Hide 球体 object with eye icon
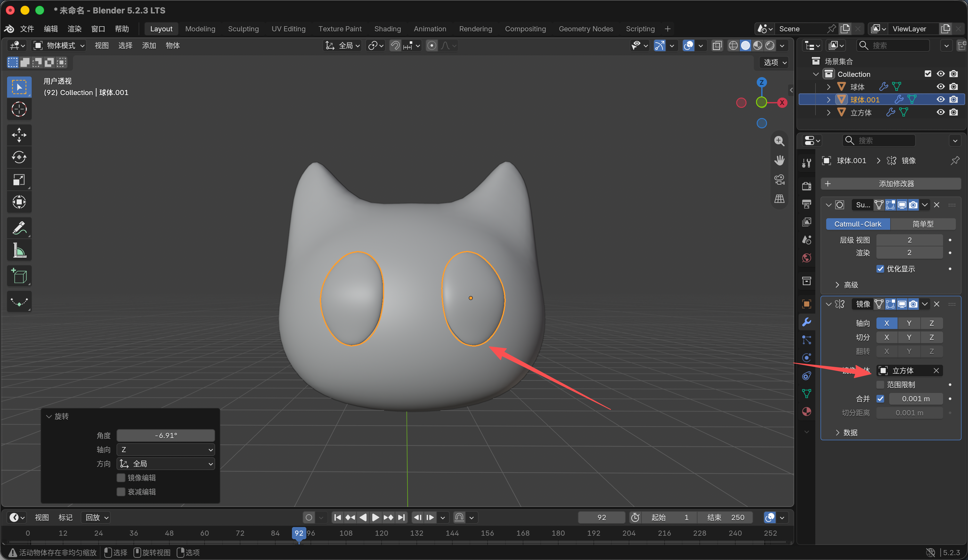Screen dimensions: 968x560 click(x=940, y=86)
